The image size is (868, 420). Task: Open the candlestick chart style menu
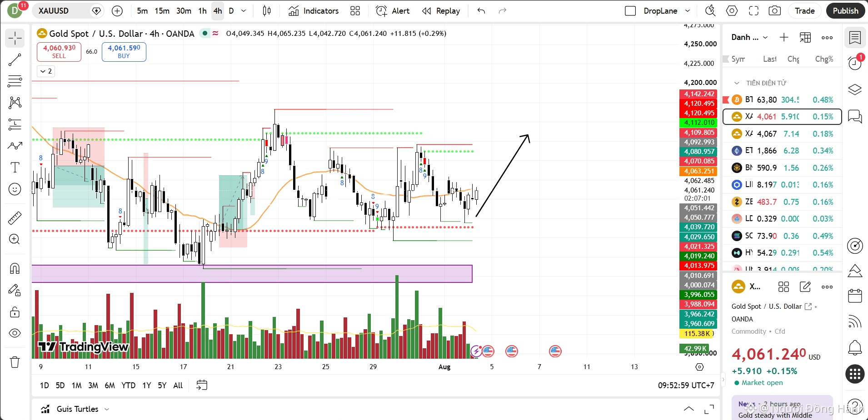coord(267,11)
